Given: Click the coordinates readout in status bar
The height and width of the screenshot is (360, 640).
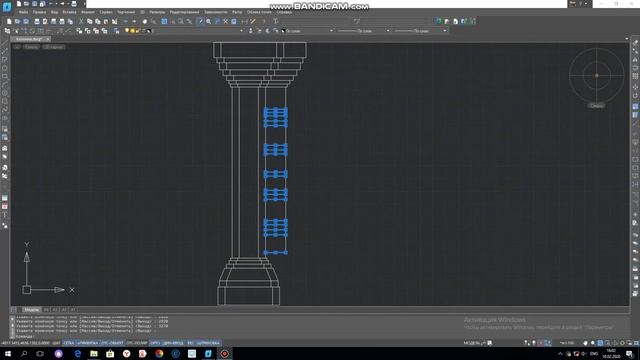Looking at the screenshot, I should (25, 343).
